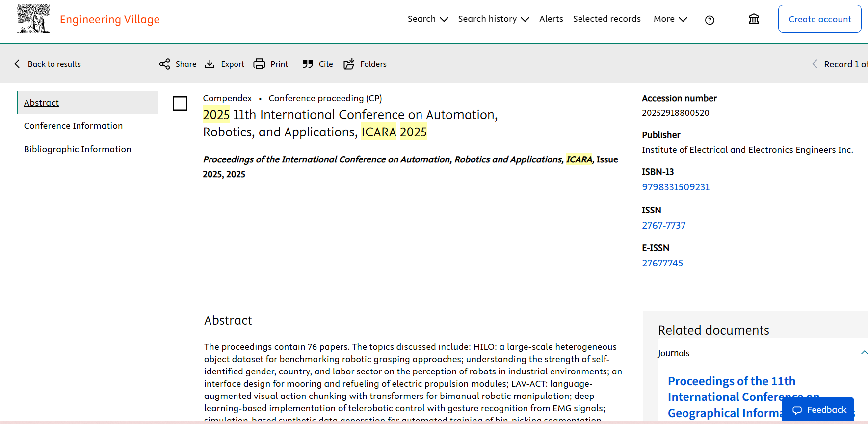This screenshot has width=868, height=424.
Task: Click the Create account button
Action: (819, 19)
